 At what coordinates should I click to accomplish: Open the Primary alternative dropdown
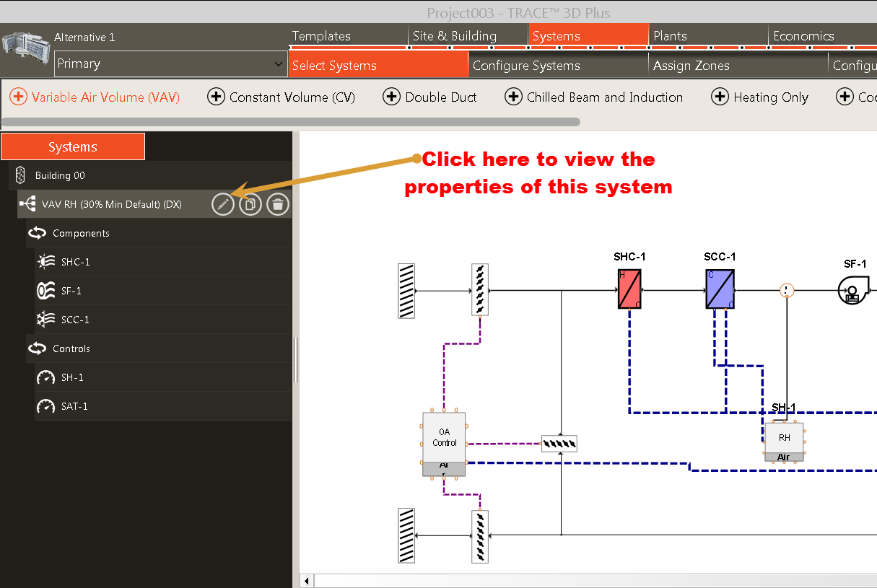pyautogui.click(x=170, y=64)
